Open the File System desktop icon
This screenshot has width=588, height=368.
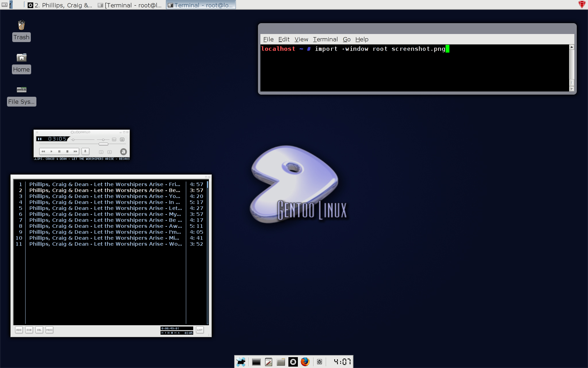coord(22,96)
